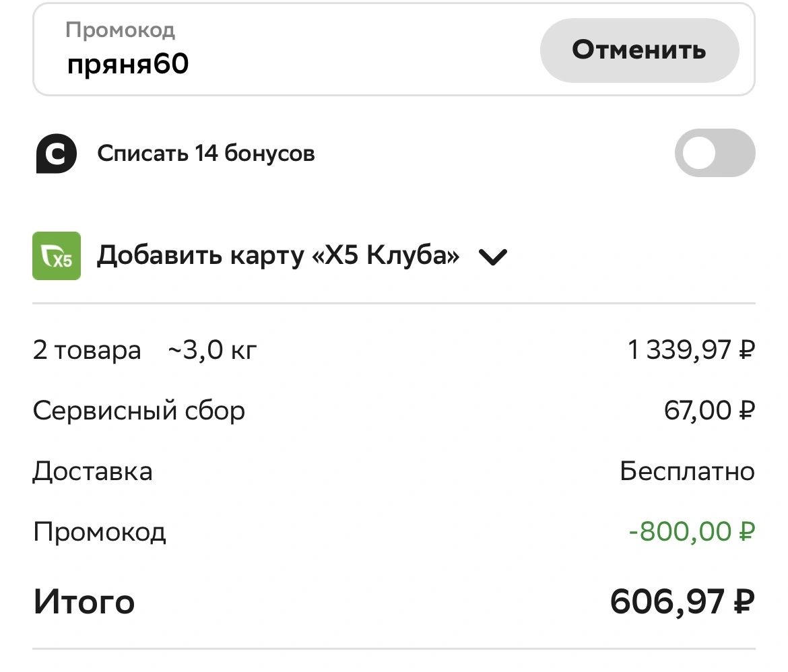Toggle the Списать 14 бонусов switch
The image size is (788, 672).
coord(715,153)
